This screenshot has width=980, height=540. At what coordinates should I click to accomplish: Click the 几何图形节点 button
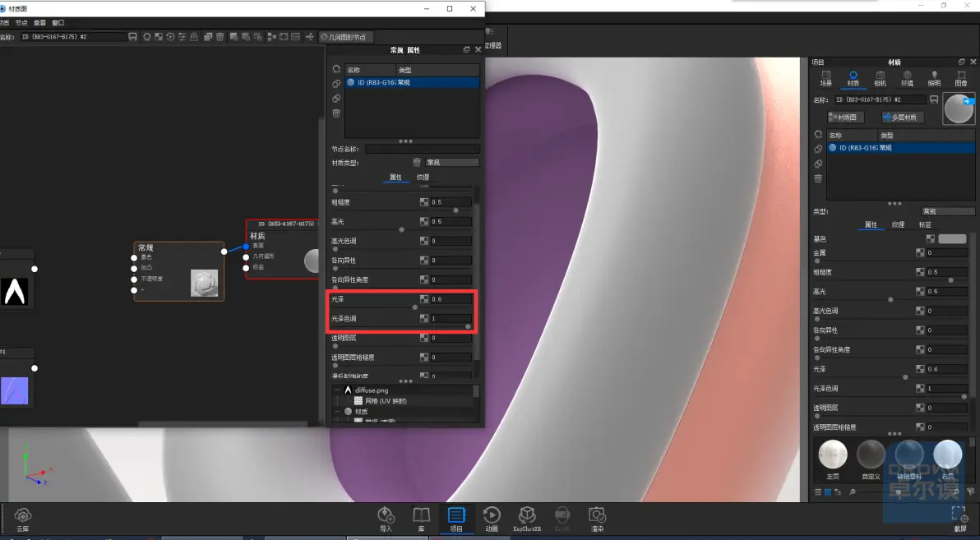click(345, 37)
